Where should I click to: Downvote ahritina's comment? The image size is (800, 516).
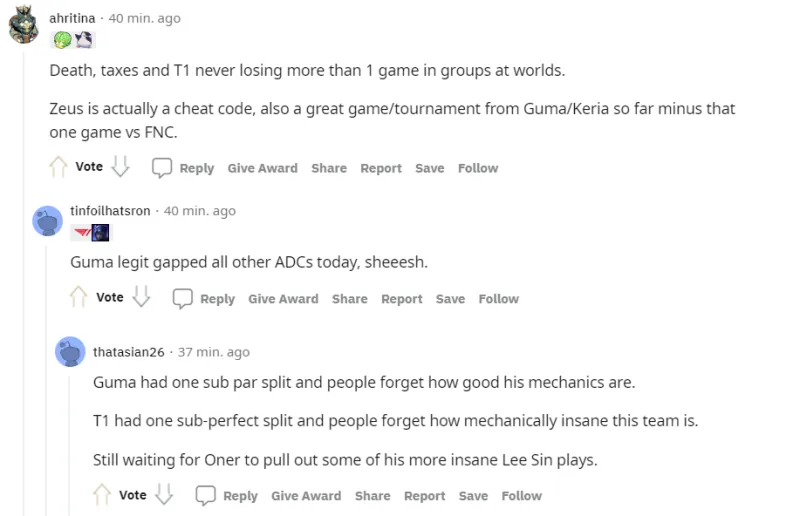coord(121,167)
